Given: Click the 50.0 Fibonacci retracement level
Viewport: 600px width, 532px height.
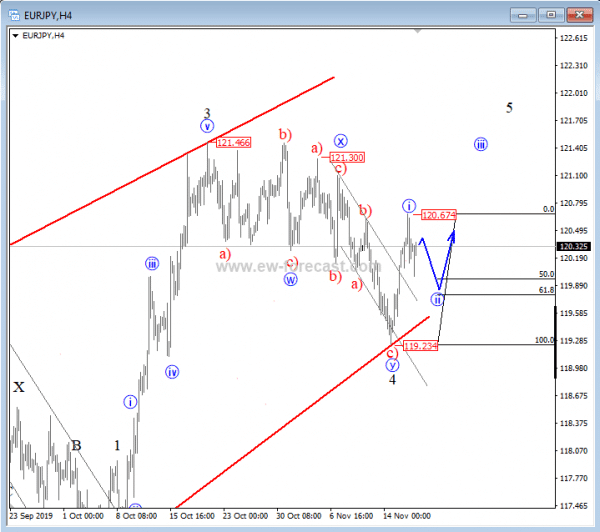Looking at the screenshot, I should click(x=546, y=273).
